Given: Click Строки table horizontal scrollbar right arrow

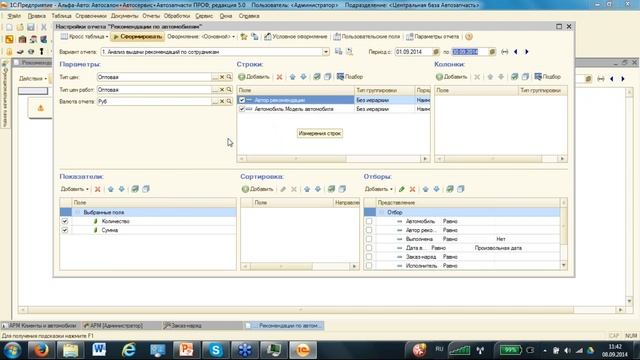Looking at the screenshot, I should coord(425,159).
